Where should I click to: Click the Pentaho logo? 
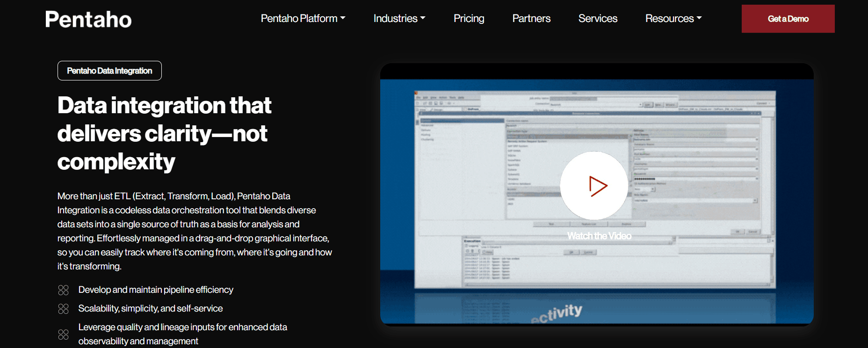click(x=88, y=19)
